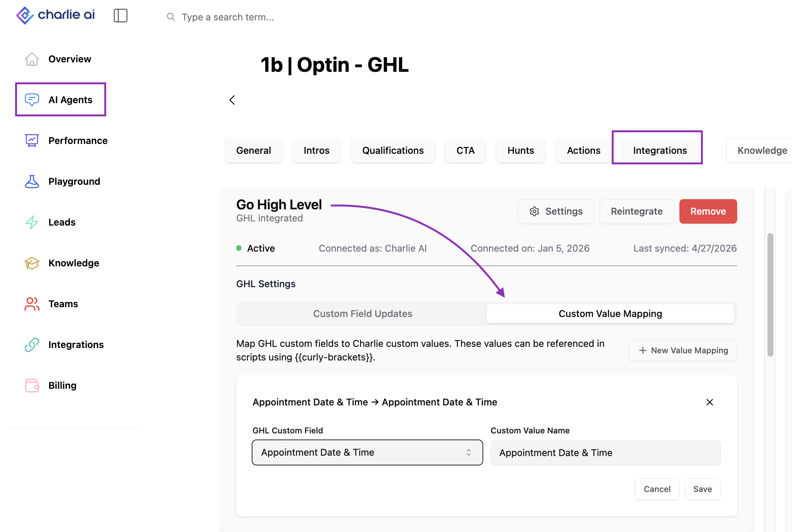Go back using the left chevron

click(232, 100)
